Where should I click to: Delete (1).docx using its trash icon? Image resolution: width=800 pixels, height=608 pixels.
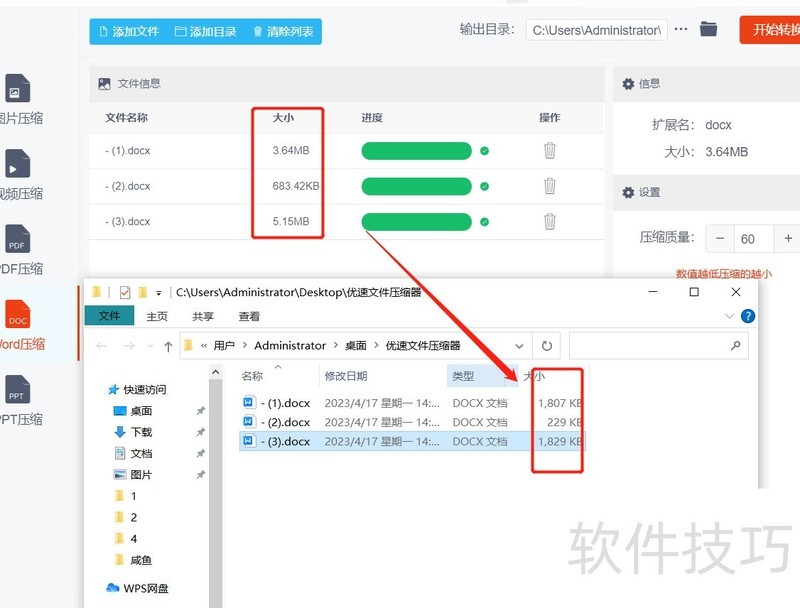(547, 149)
